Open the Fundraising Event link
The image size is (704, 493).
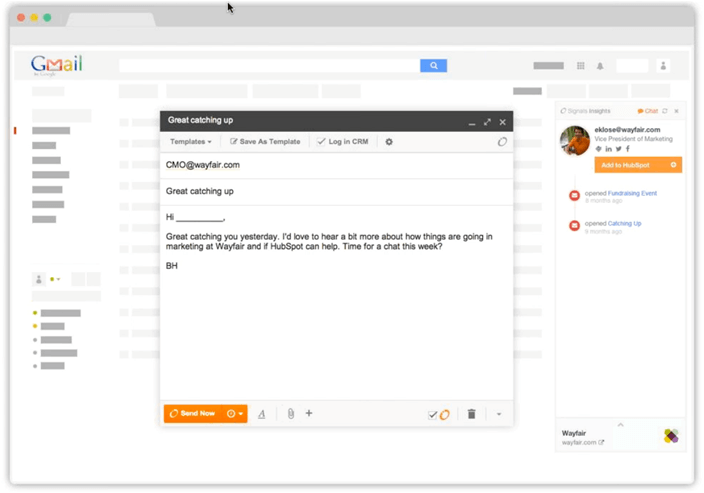point(632,194)
